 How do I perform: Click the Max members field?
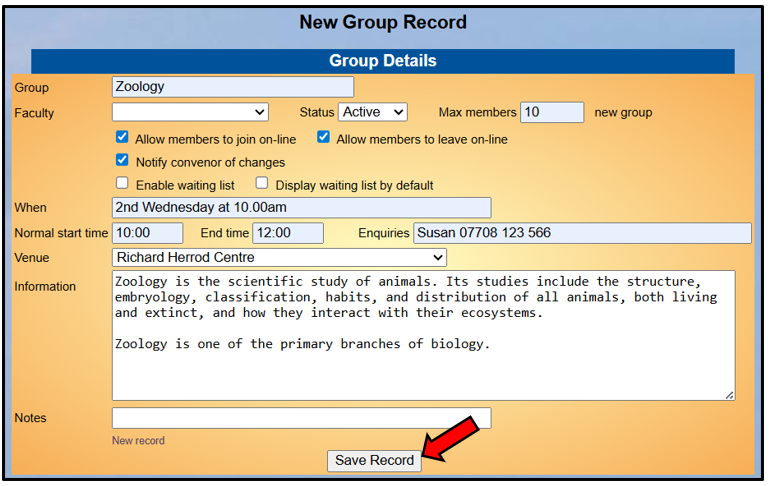[552, 112]
